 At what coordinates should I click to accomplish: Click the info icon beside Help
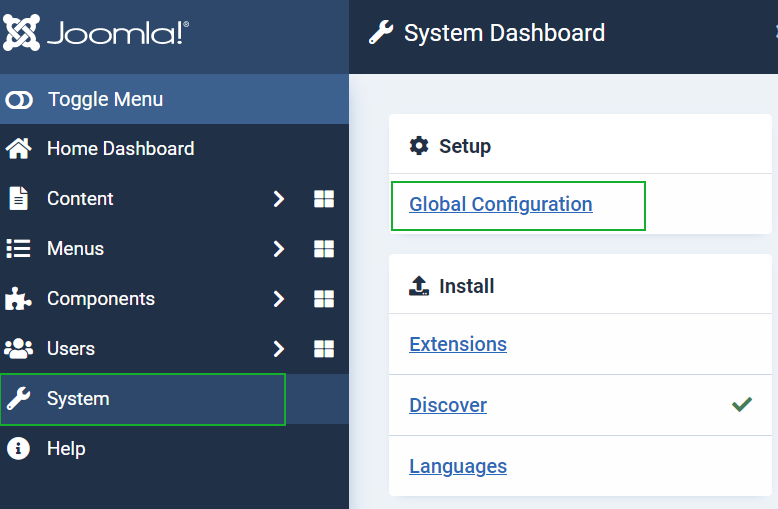pos(18,448)
